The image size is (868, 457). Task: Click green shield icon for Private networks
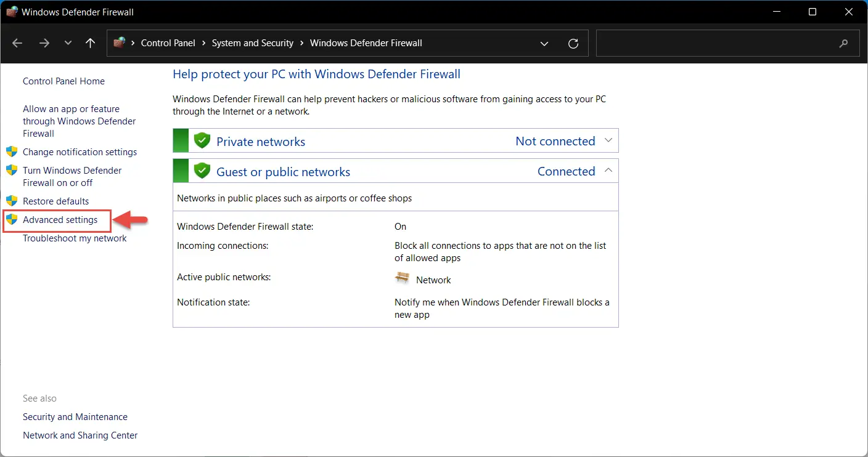pyautogui.click(x=202, y=140)
